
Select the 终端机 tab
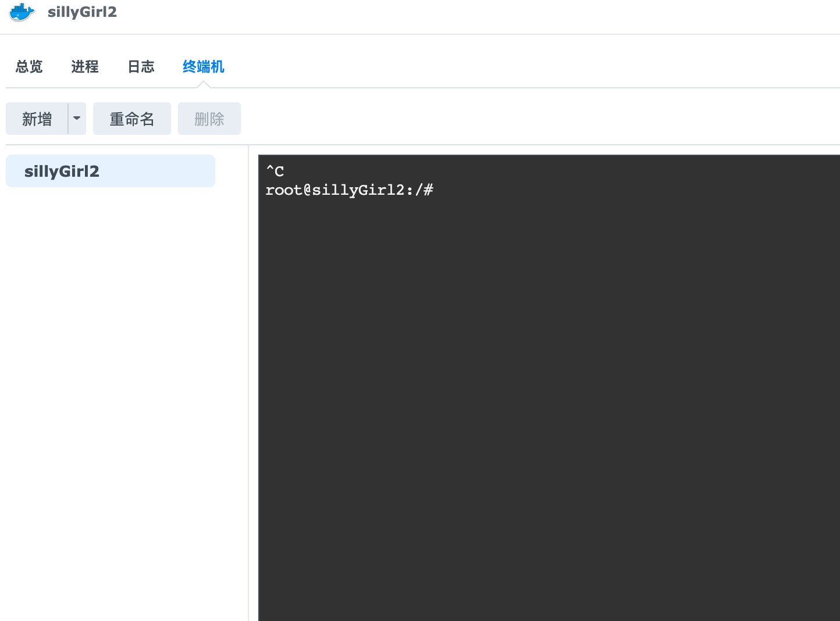point(203,67)
